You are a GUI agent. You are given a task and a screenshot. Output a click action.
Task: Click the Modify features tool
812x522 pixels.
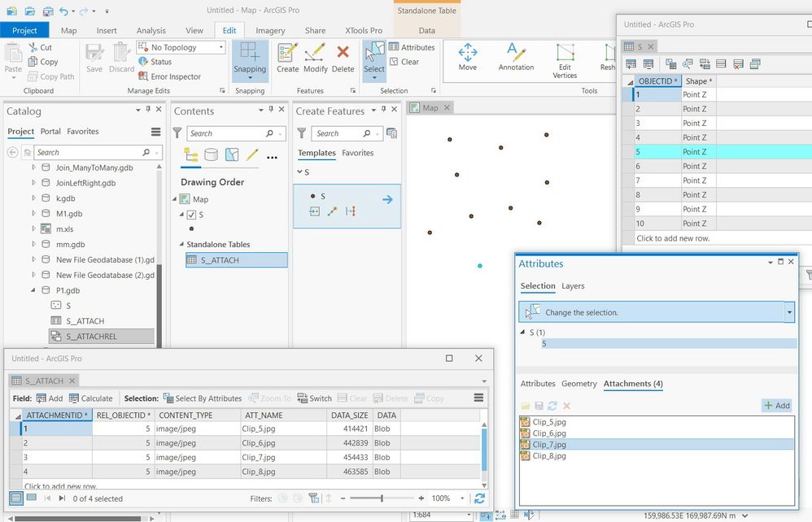pos(316,58)
